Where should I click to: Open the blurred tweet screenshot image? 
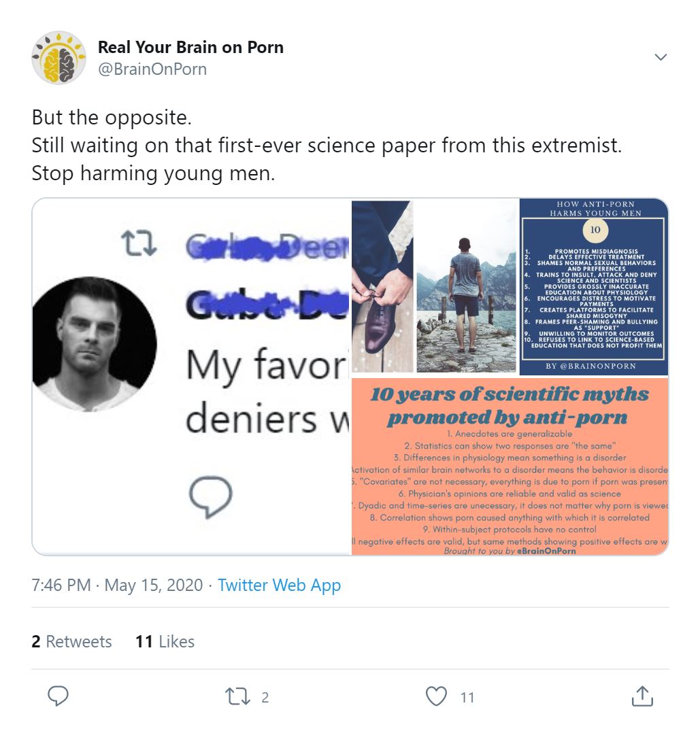[192, 377]
